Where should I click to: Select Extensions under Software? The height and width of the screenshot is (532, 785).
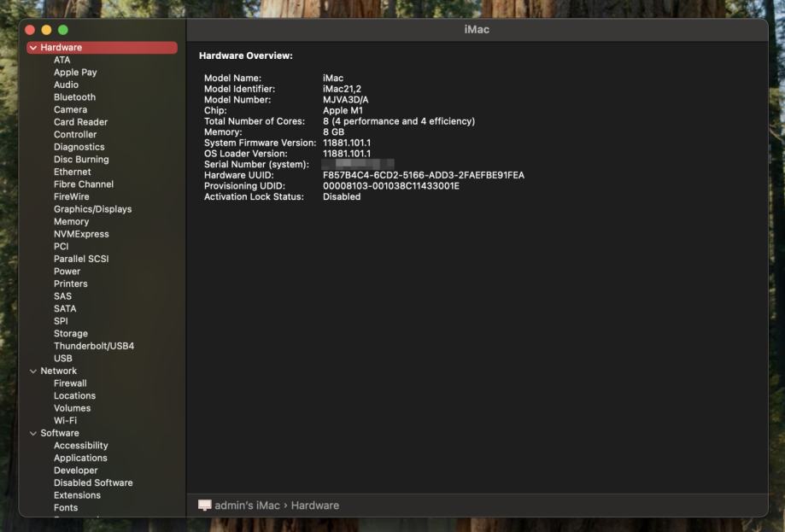[77, 495]
